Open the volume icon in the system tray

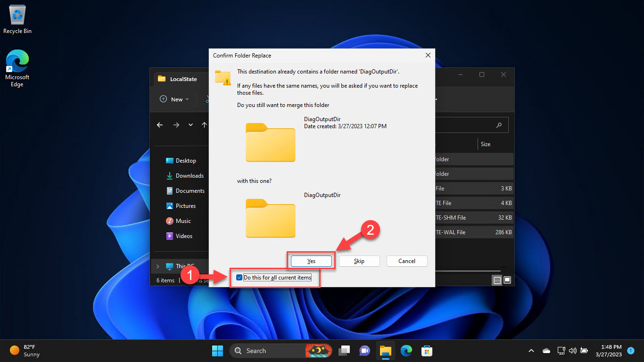(572, 351)
